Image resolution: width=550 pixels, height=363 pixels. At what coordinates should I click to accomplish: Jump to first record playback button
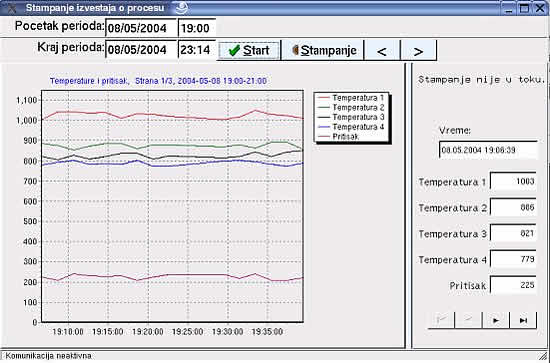coord(441,320)
